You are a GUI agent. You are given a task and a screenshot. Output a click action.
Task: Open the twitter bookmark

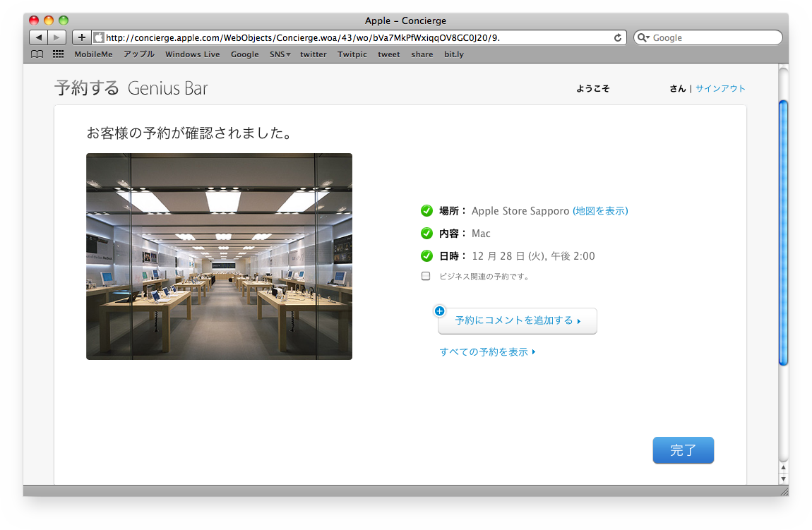point(314,54)
